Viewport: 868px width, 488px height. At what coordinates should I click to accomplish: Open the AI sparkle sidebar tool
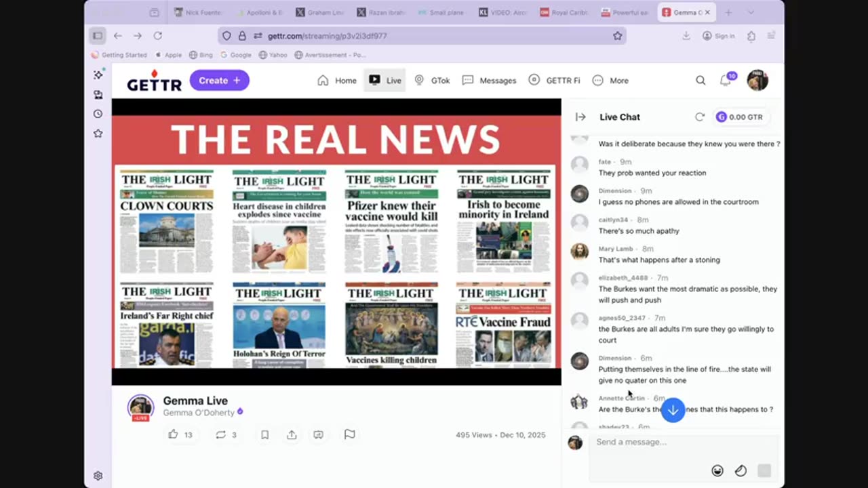click(98, 75)
